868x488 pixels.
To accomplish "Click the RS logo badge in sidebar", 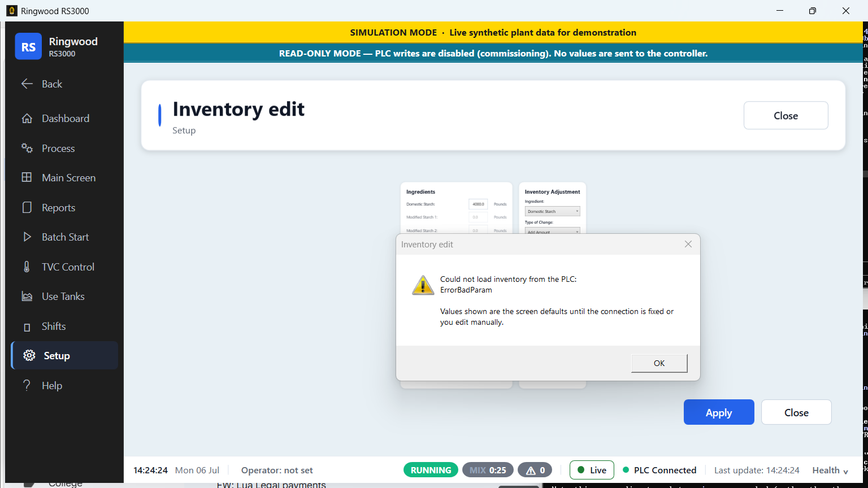I will pos(28,46).
